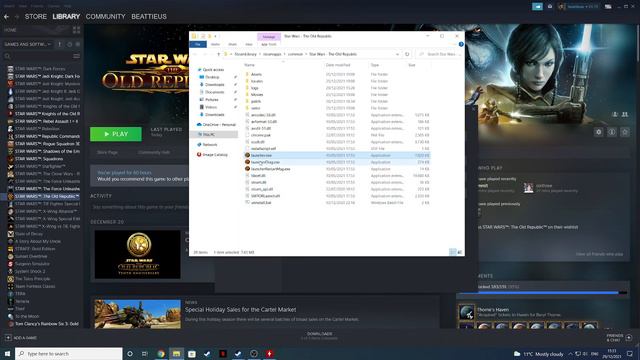The image size is (640, 360).
Task: Click the weather Mostly cloudy tray entry
Action: pyautogui.click(x=539, y=354)
